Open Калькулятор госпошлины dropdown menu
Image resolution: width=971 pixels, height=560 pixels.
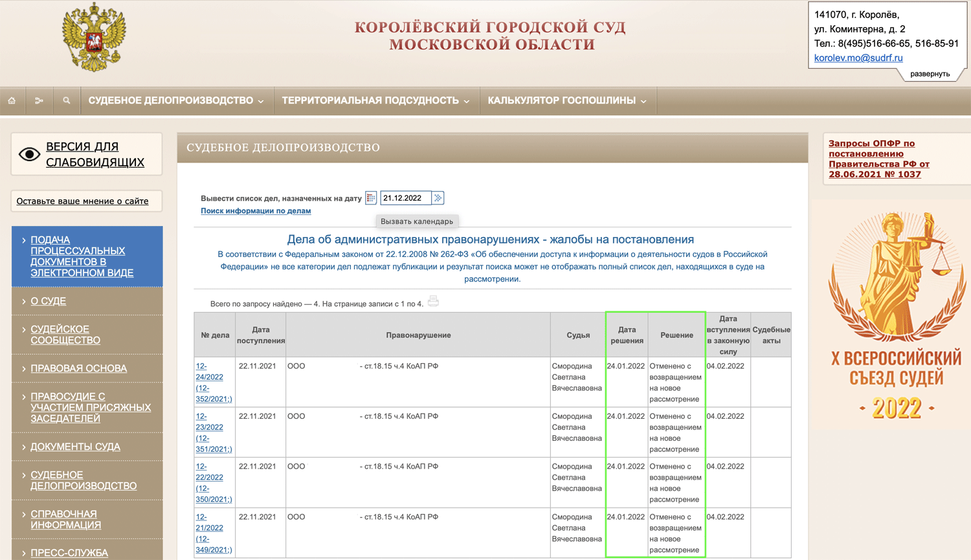click(x=567, y=100)
